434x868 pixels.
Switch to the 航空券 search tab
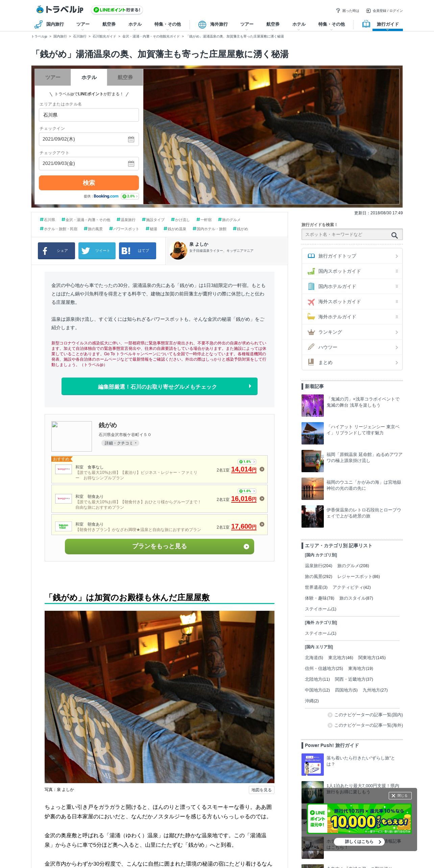tap(125, 77)
